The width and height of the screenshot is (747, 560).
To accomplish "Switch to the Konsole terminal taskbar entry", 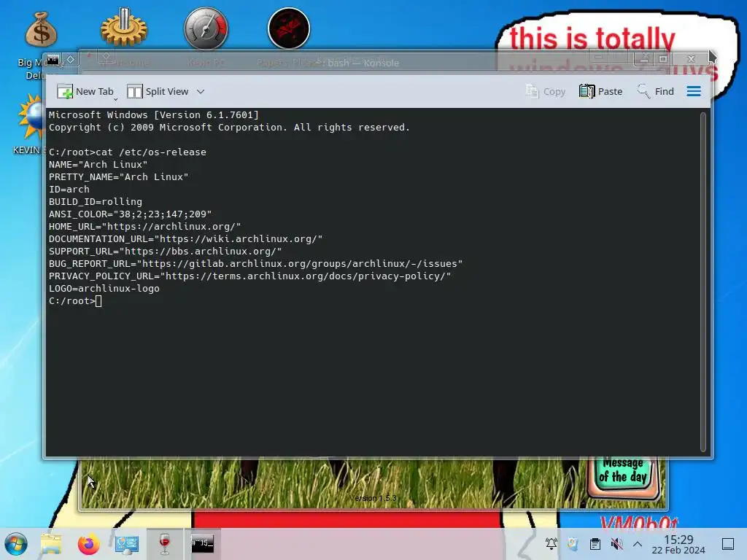I will pyautogui.click(x=203, y=543).
